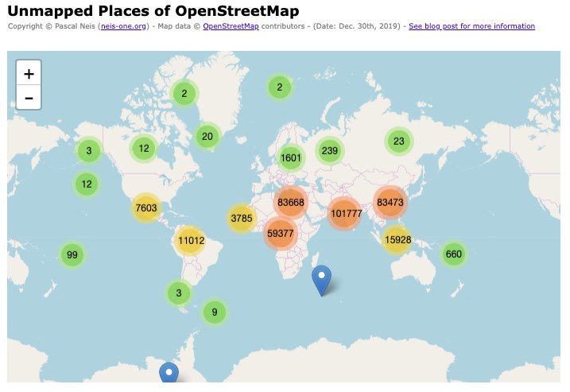Click the 3 cluster over Alaska
Image resolution: width=570 pixels, height=392 pixels.
pos(89,150)
